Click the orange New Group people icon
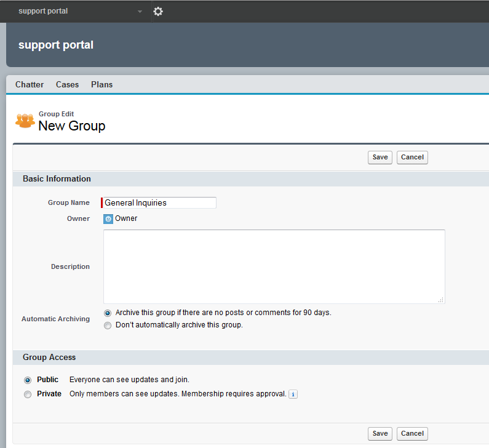 (x=25, y=121)
